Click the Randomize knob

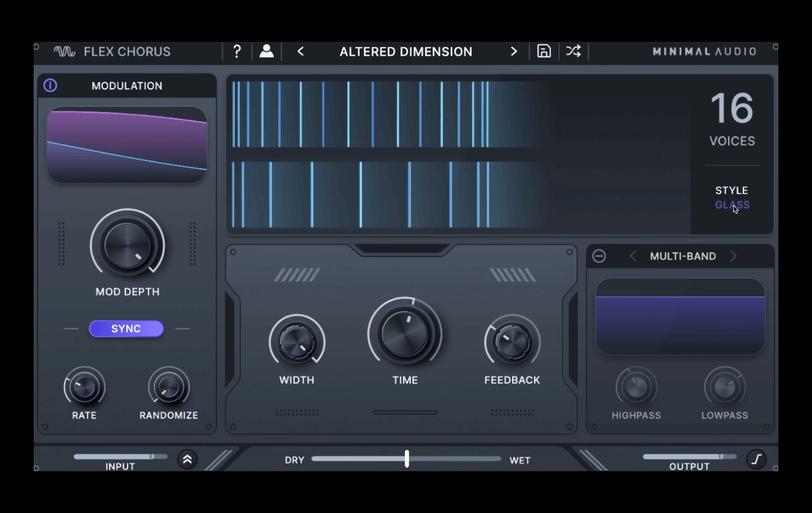(x=169, y=387)
